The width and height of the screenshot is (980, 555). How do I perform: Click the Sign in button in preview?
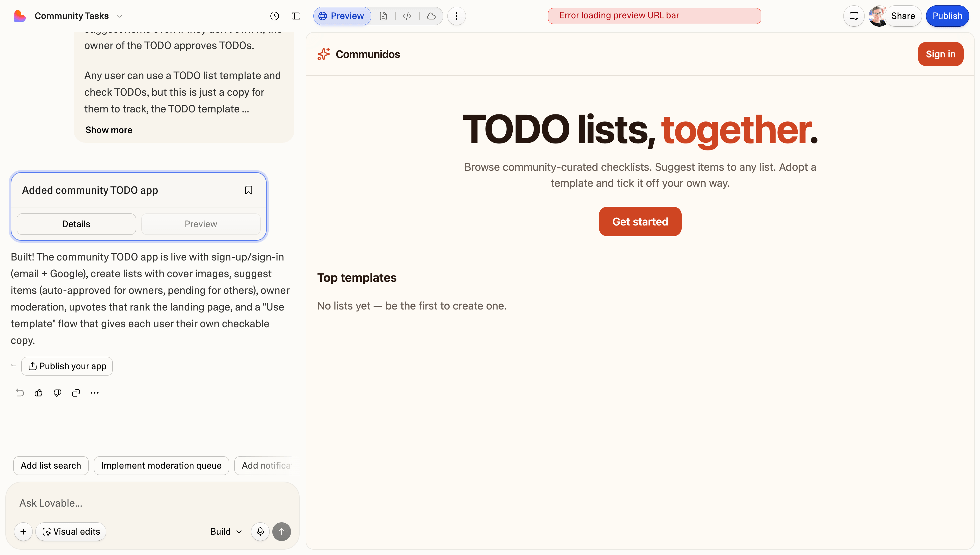(x=940, y=54)
